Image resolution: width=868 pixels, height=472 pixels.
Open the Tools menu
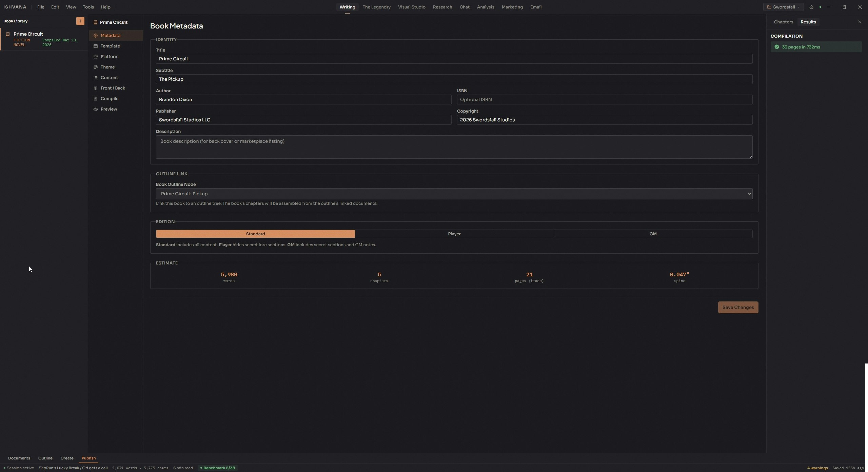[x=88, y=7]
